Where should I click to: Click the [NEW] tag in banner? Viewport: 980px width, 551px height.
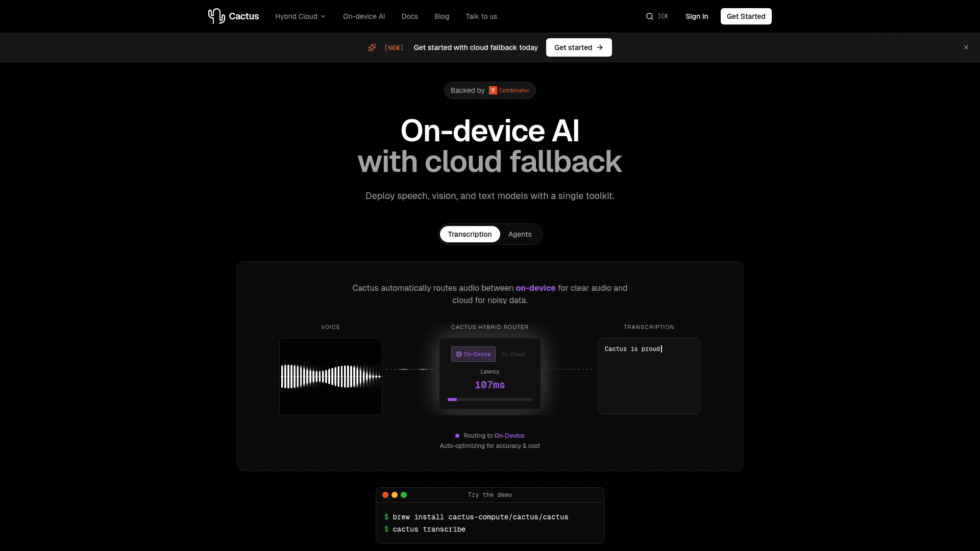click(394, 47)
